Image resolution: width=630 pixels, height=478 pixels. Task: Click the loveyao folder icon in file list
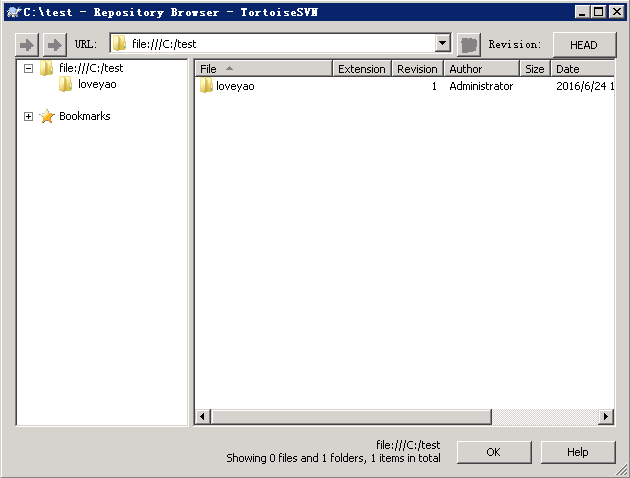coord(206,86)
